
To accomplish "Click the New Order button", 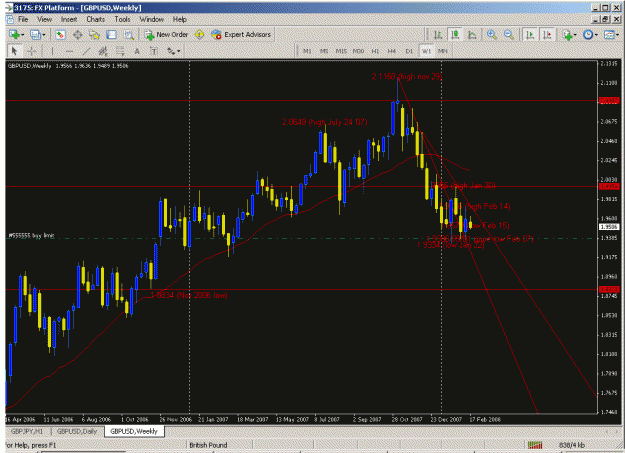I will 167,35.
